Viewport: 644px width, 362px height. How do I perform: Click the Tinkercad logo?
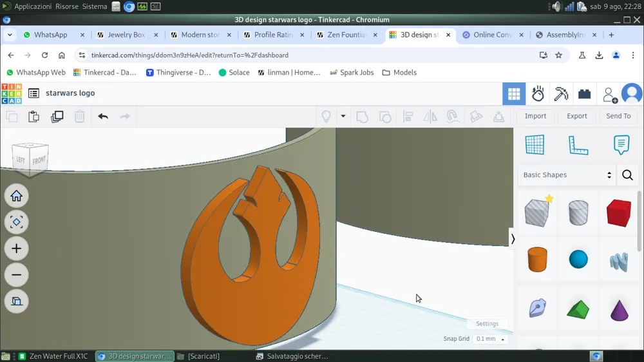pyautogui.click(x=12, y=93)
